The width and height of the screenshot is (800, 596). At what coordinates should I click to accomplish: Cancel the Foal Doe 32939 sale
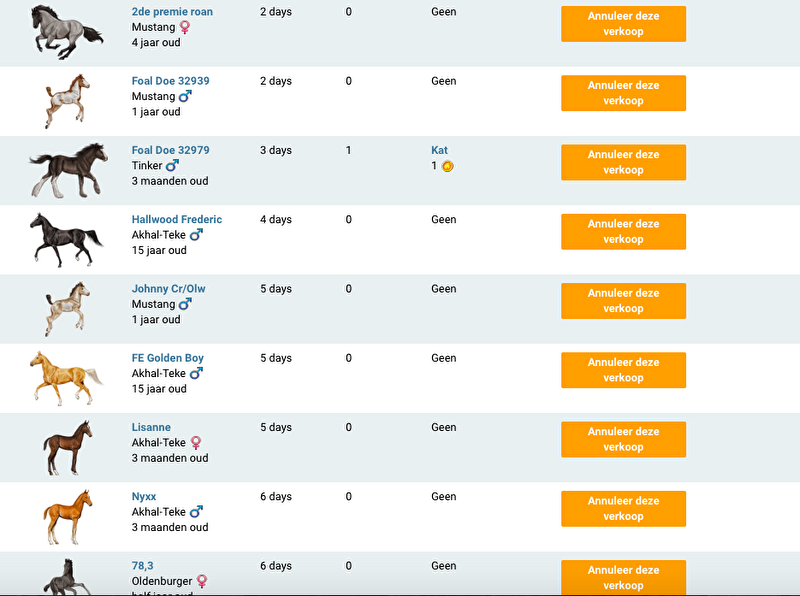coord(623,93)
